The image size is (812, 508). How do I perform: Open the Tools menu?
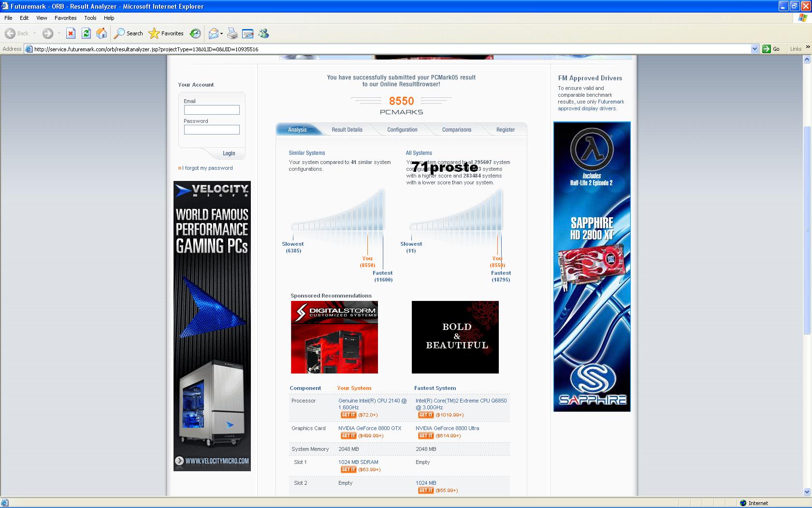click(x=90, y=18)
